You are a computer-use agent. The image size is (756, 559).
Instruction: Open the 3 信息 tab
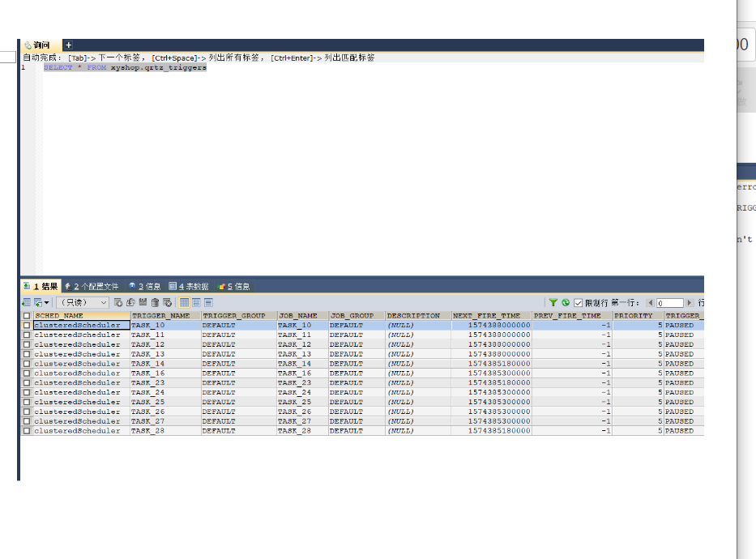coord(145,286)
